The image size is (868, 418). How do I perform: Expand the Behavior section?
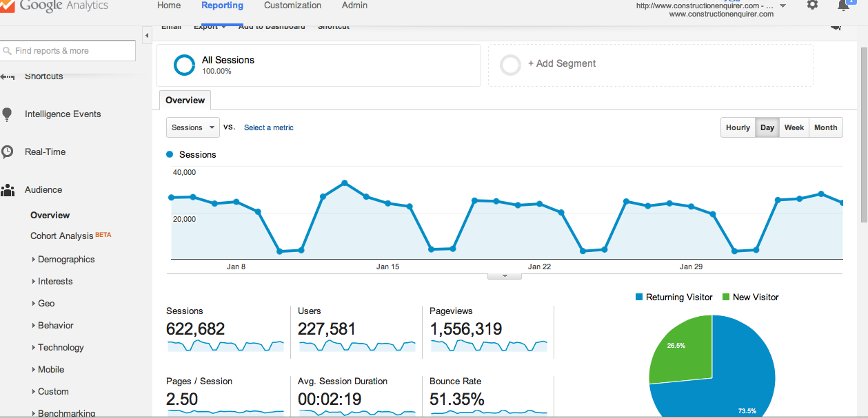(x=52, y=326)
